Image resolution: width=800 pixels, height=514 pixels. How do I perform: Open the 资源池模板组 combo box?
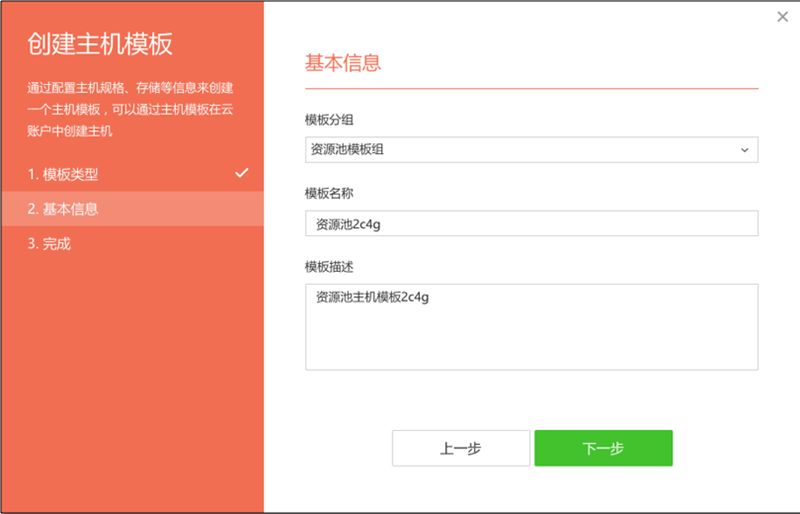530,150
